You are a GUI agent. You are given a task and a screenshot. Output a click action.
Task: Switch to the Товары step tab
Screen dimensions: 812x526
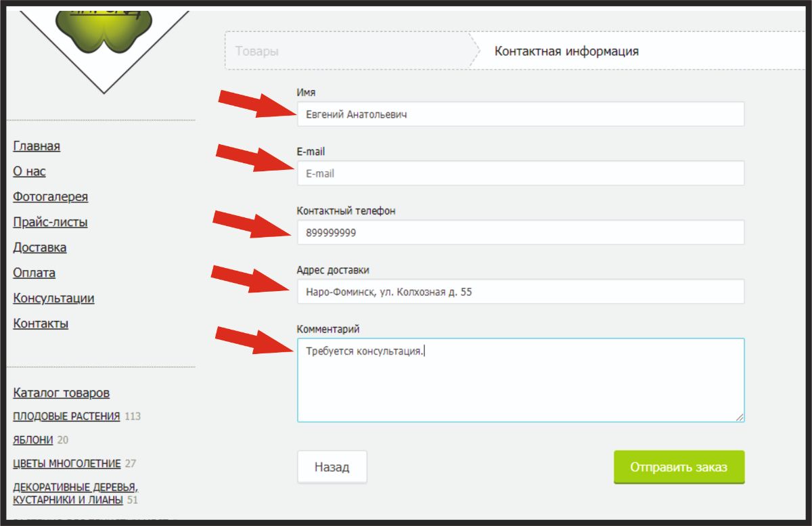coord(257,51)
